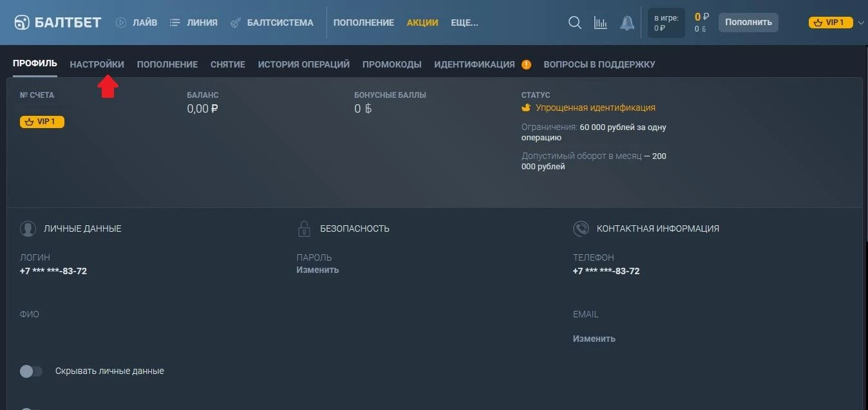This screenshot has width=868, height=410.
Task: Click the orange identification warning icon
Action: [x=526, y=64]
